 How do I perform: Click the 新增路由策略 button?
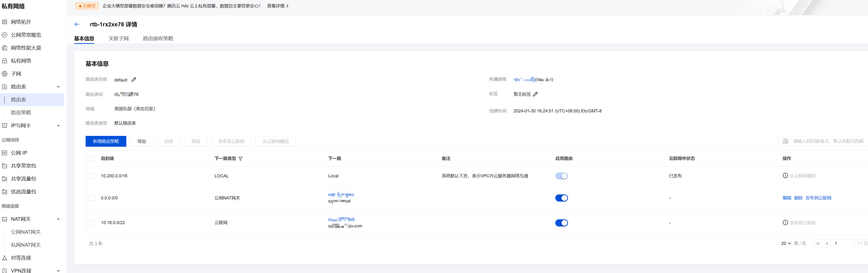coord(106,141)
